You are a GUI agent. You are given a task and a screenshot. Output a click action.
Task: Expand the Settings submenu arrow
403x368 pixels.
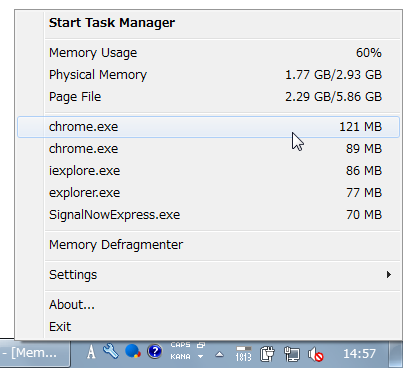(x=389, y=275)
